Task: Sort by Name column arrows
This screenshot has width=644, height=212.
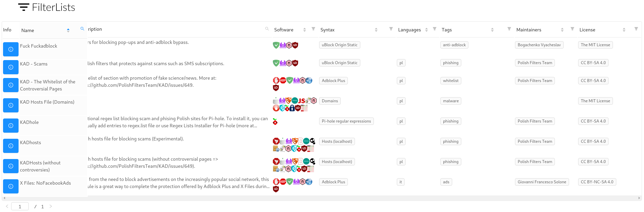Action: [x=68, y=30]
